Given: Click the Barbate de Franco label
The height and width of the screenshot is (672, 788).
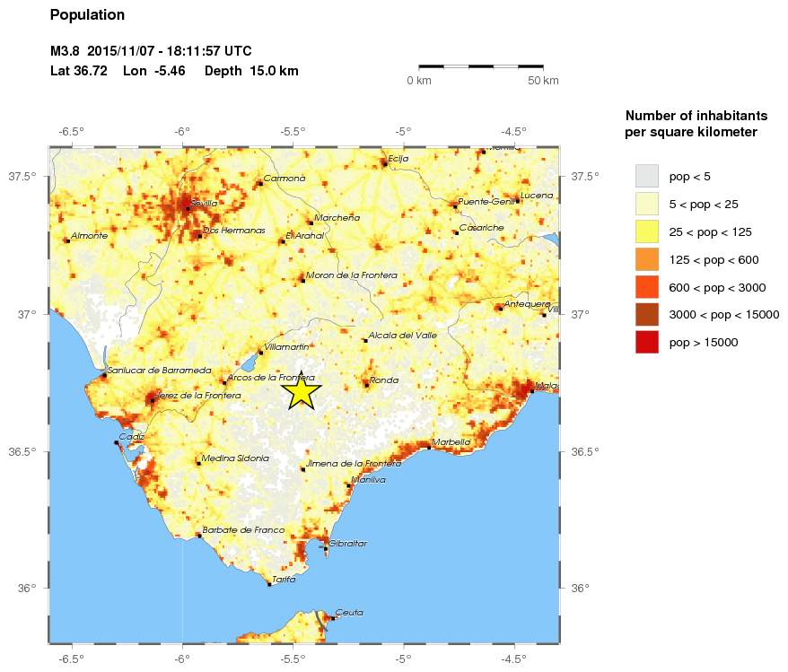Looking at the screenshot, I should tap(243, 530).
